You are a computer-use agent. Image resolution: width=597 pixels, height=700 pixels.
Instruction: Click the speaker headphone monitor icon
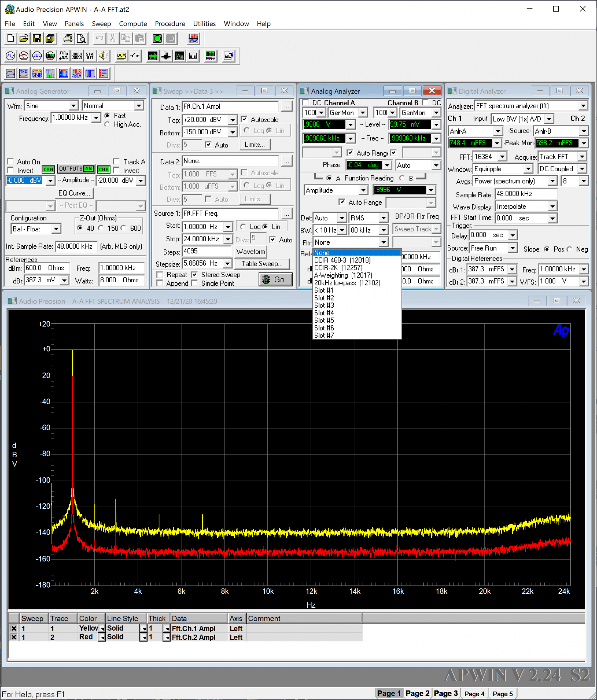pyautogui.click(x=104, y=56)
